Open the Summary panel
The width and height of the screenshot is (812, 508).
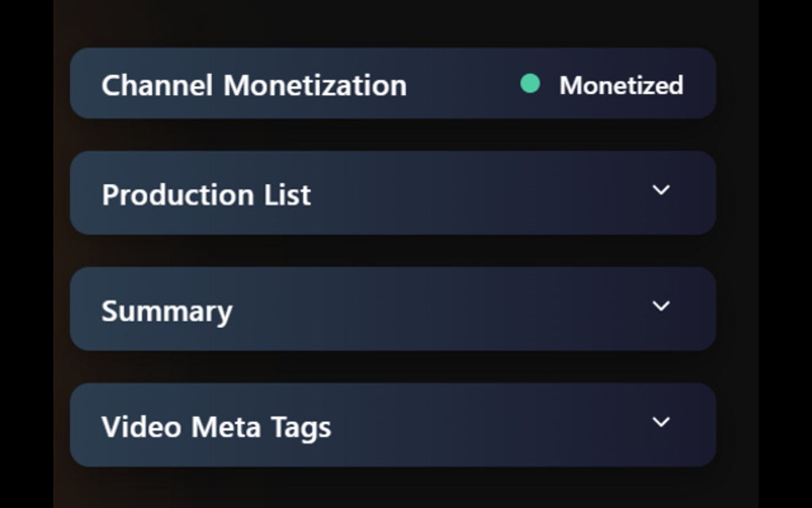pyautogui.click(x=392, y=308)
